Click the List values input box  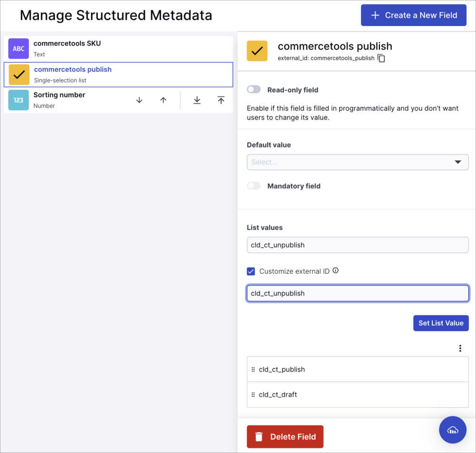point(357,245)
